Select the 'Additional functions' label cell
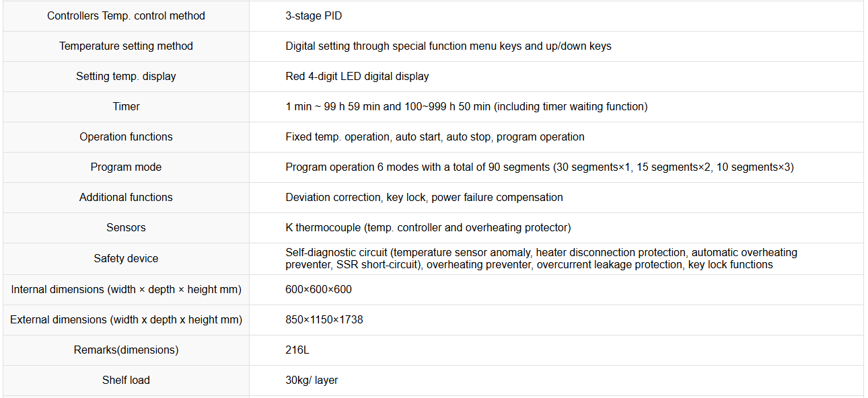Image resolution: width=868 pixels, height=398 pixels. [126, 197]
